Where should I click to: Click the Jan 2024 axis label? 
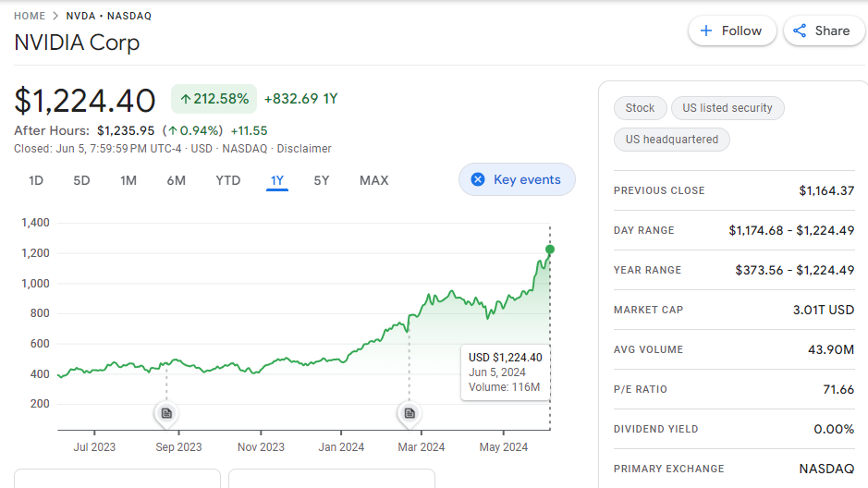tap(341, 447)
